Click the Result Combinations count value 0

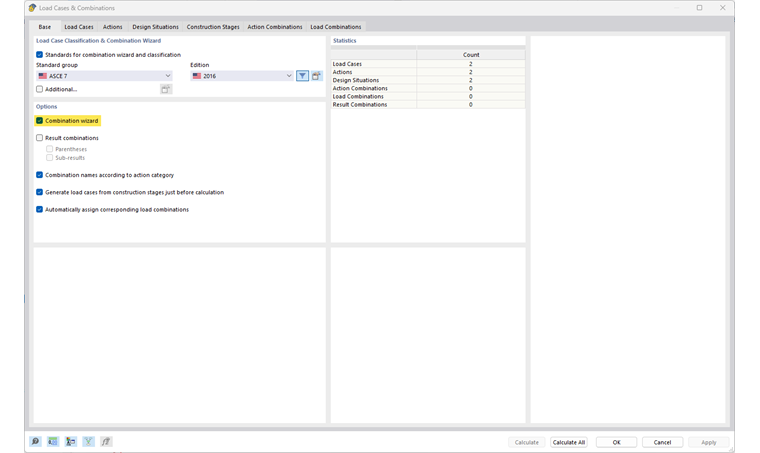pyautogui.click(x=471, y=105)
